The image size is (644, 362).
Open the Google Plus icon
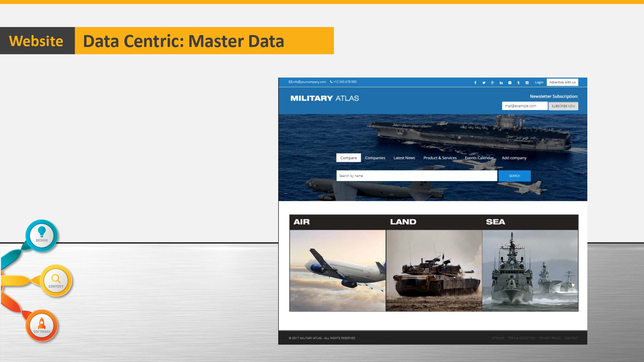tap(492, 83)
